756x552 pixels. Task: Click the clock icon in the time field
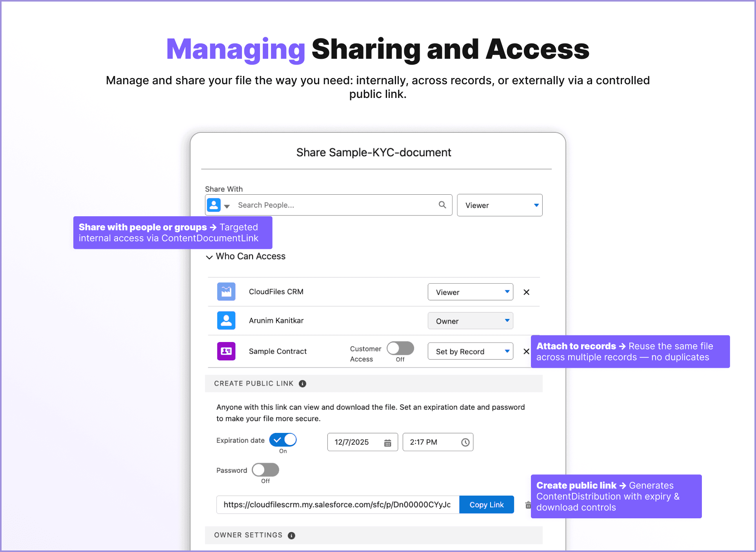[x=465, y=442]
